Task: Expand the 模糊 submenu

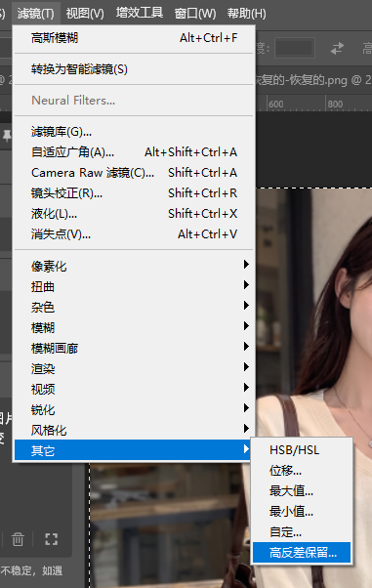Action: pyautogui.click(x=134, y=328)
